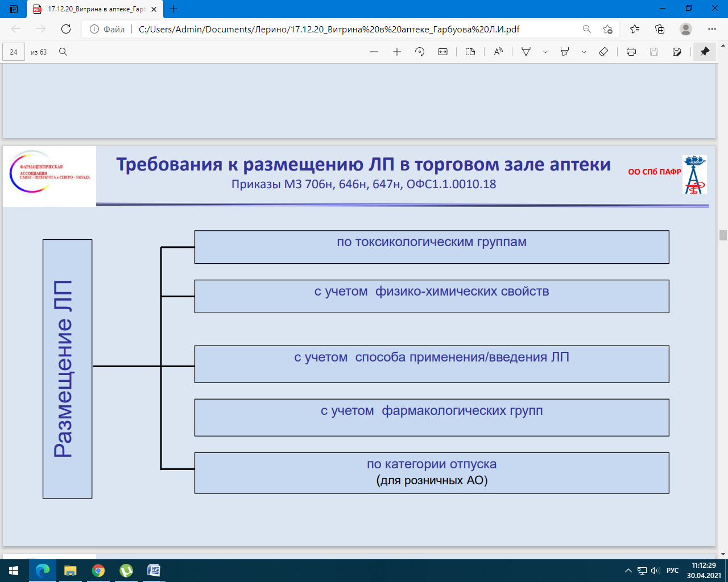Open the Collections panel
728x582 pixels.
point(660,29)
